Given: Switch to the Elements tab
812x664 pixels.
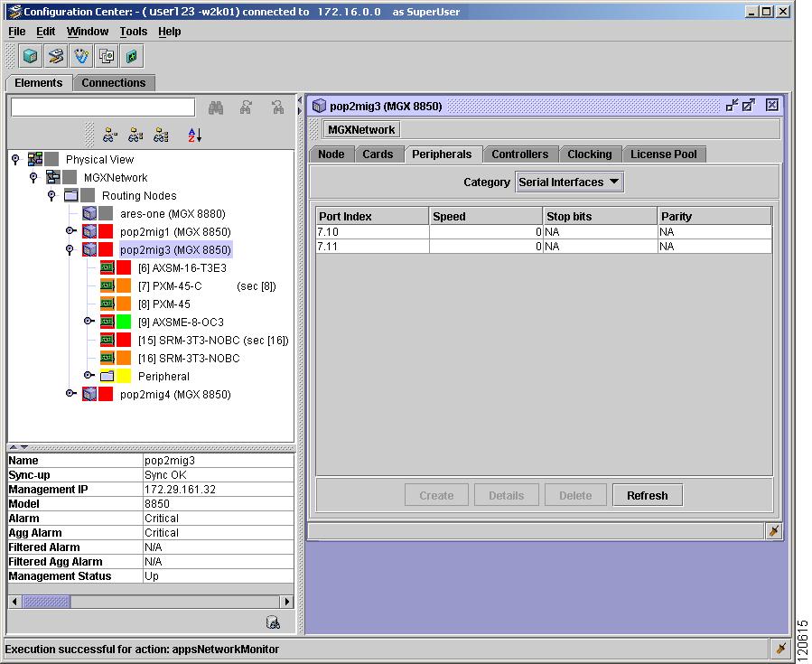Looking at the screenshot, I should click(x=38, y=83).
